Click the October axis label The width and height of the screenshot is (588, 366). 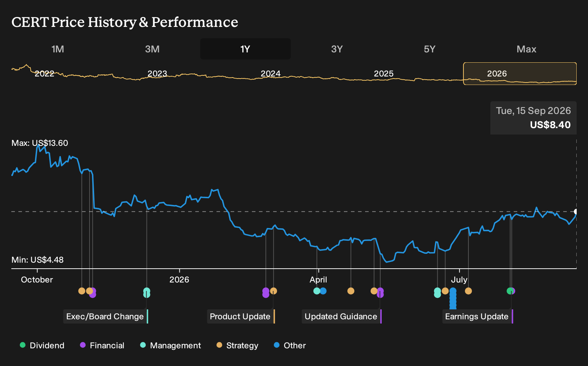(37, 280)
